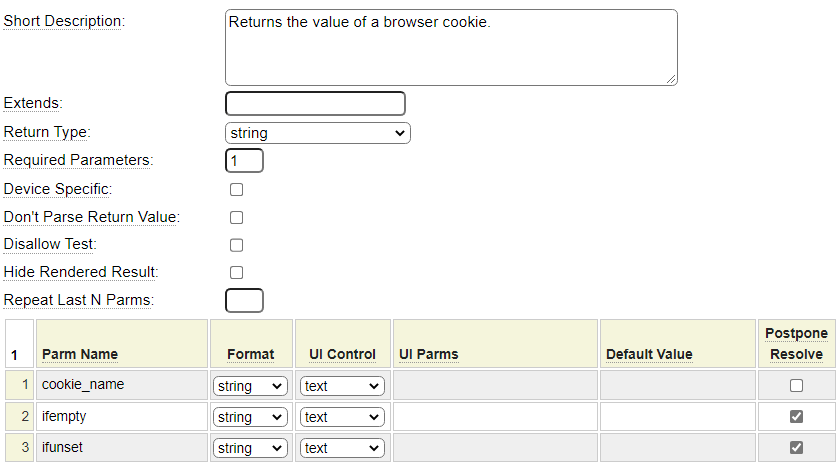Uncheck Postpone Resolve for ifempty
The height and width of the screenshot is (465, 840).
796,417
